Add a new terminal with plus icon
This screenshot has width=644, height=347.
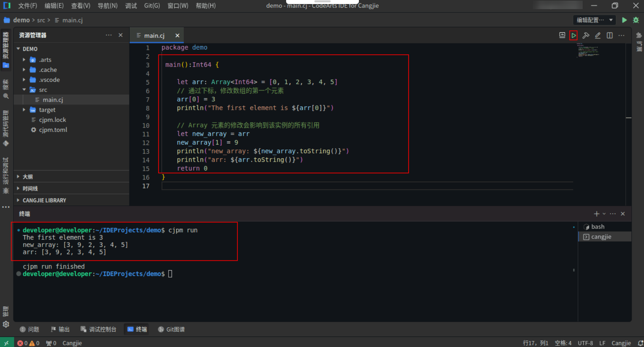pyautogui.click(x=596, y=214)
